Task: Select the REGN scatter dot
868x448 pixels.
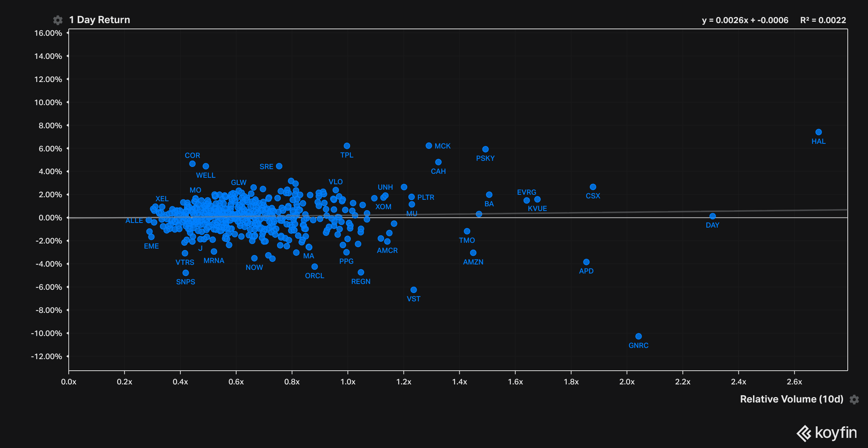Action: tap(361, 272)
